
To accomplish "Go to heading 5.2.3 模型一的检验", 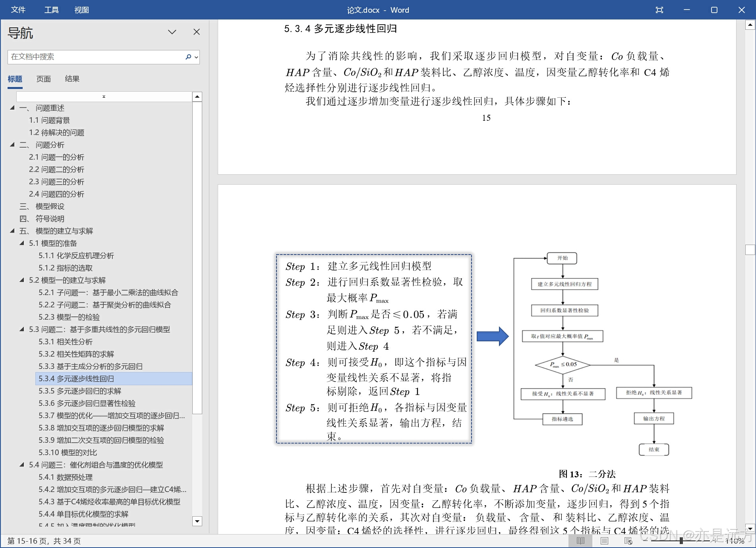I will point(69,317).
